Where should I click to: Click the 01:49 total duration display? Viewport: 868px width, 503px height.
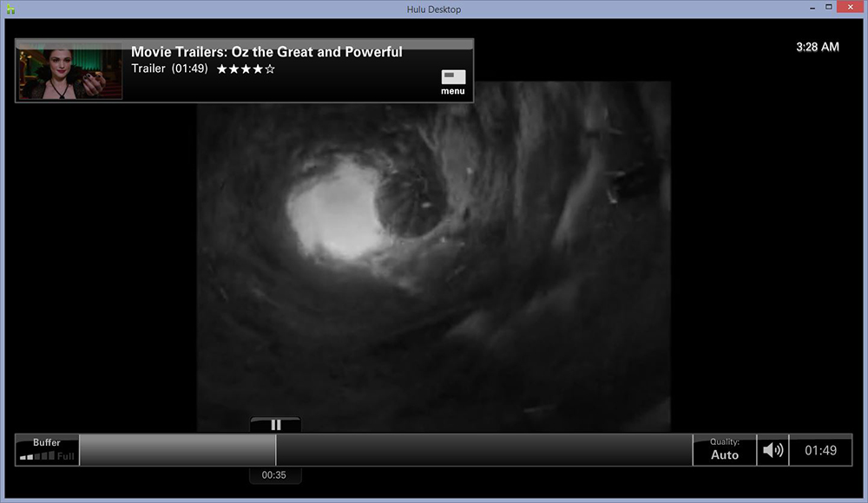[820, 450]
